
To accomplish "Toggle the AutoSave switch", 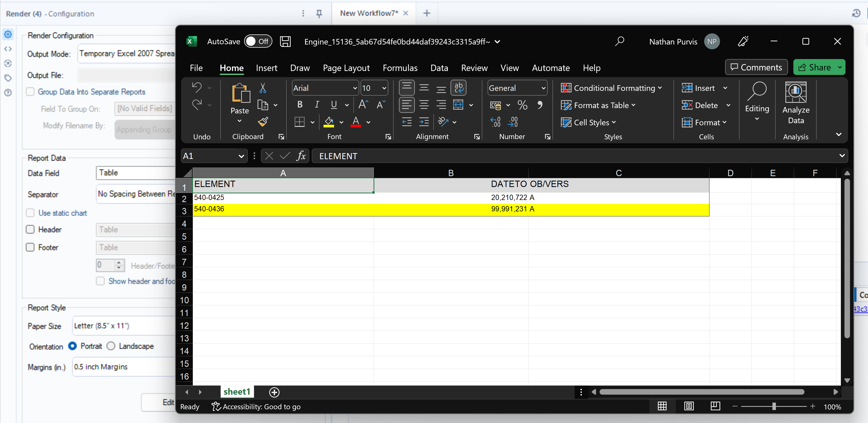I will (258, 42).
